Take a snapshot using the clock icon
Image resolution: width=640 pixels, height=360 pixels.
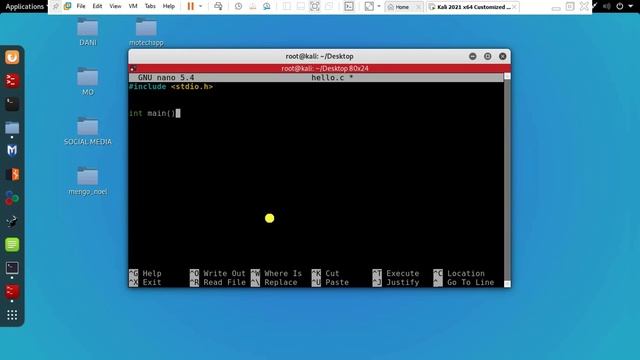238,7
